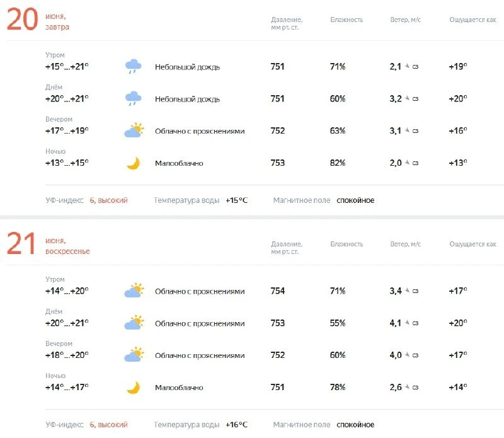504x438 pixels.
Task: Click the partly cloudy icon for June 21 daytime
Action: tap(134, 323)
